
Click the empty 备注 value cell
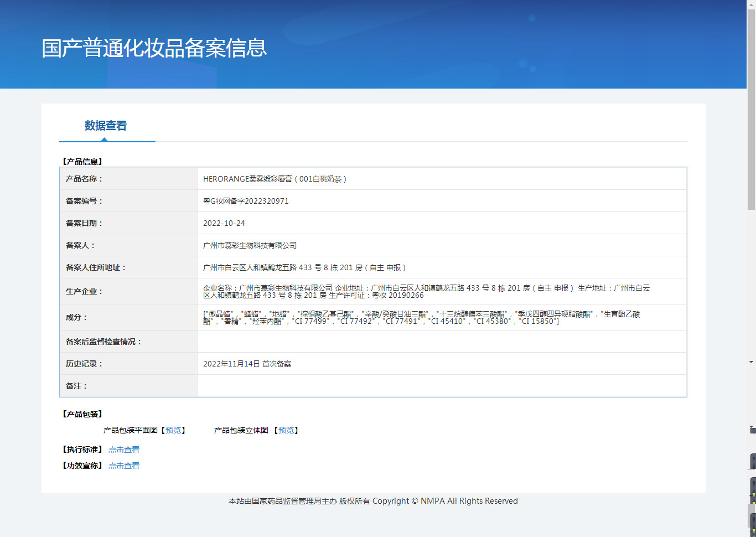pyautogui.click(x=442, y=386)
